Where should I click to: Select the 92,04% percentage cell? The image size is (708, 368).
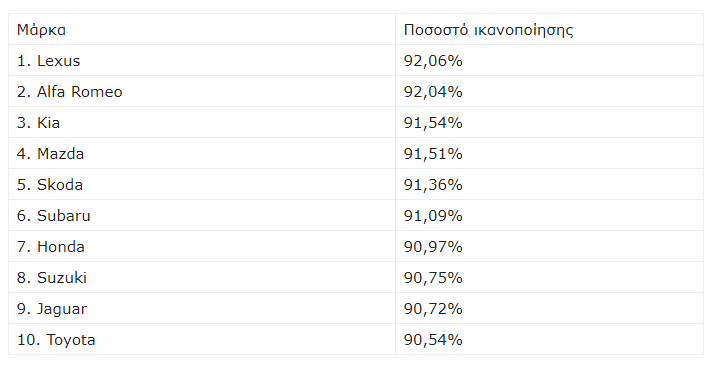click(x=549, y=91)
